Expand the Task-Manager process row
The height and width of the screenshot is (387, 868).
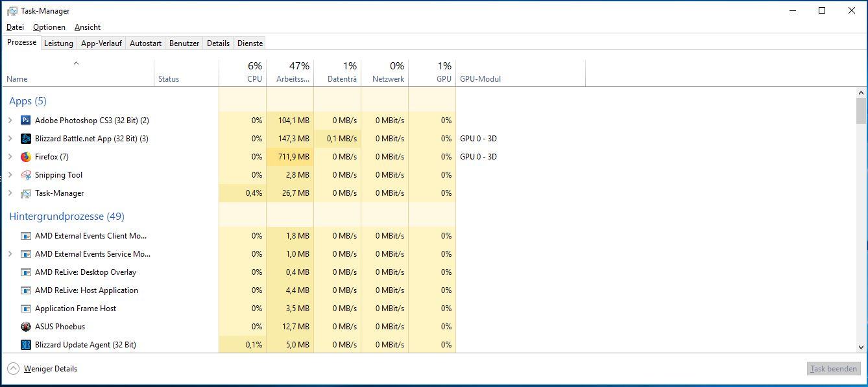10,193
